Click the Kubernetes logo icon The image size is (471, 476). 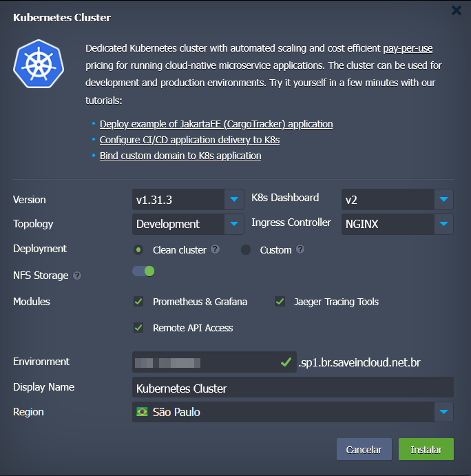click(x=39, y=64)
